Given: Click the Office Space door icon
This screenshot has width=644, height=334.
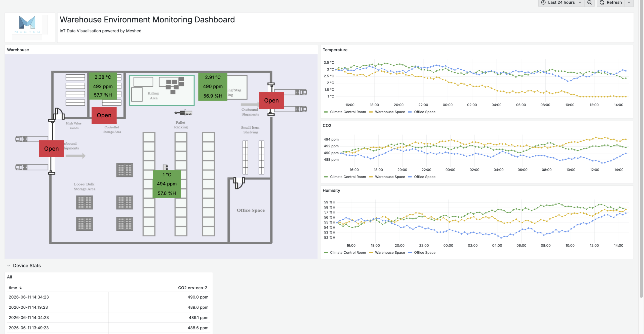Looking at the screenshot, I should tap(239, 183).
